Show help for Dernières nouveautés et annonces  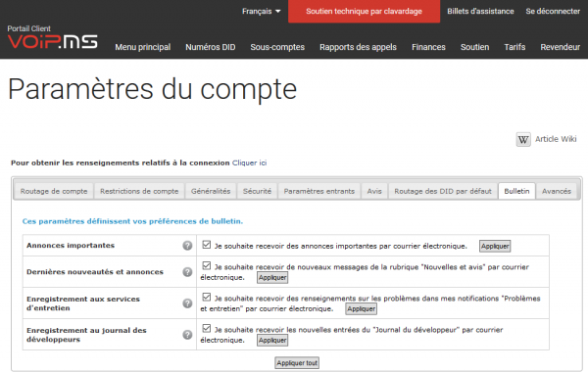click(x=187, y=272)
